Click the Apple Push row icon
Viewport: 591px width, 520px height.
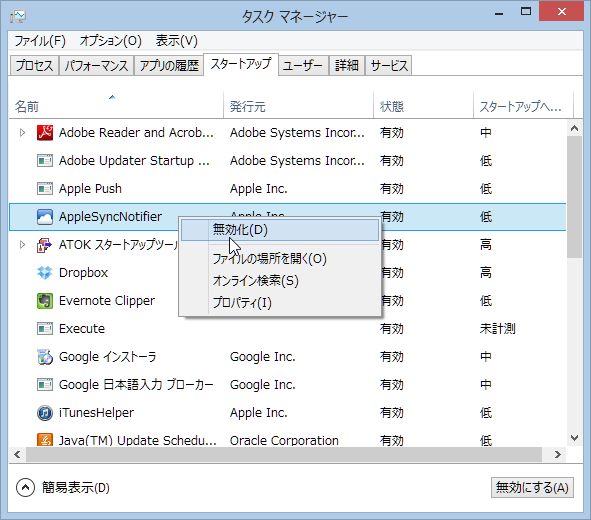coord(45,188)
